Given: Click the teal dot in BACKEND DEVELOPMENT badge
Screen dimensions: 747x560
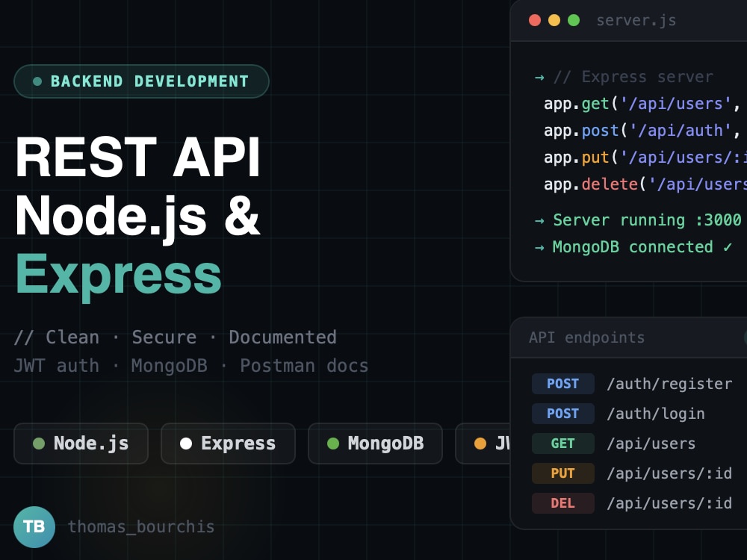Looking at the screenshot, I should click(37, 81).
